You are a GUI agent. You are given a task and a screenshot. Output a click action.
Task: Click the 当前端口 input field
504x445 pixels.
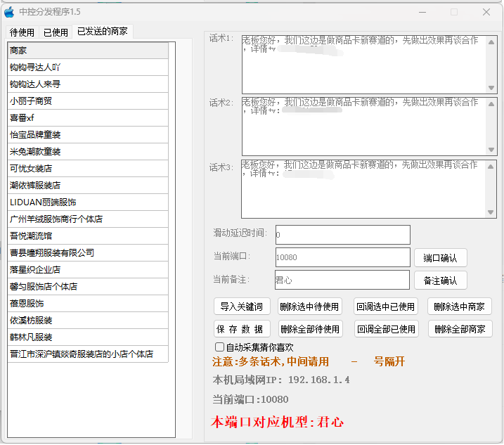[x=342, y=257]
